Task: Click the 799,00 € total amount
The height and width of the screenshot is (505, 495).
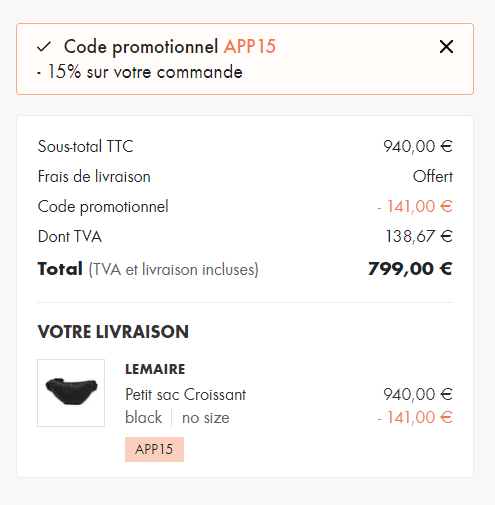Action: click(410, 269)
